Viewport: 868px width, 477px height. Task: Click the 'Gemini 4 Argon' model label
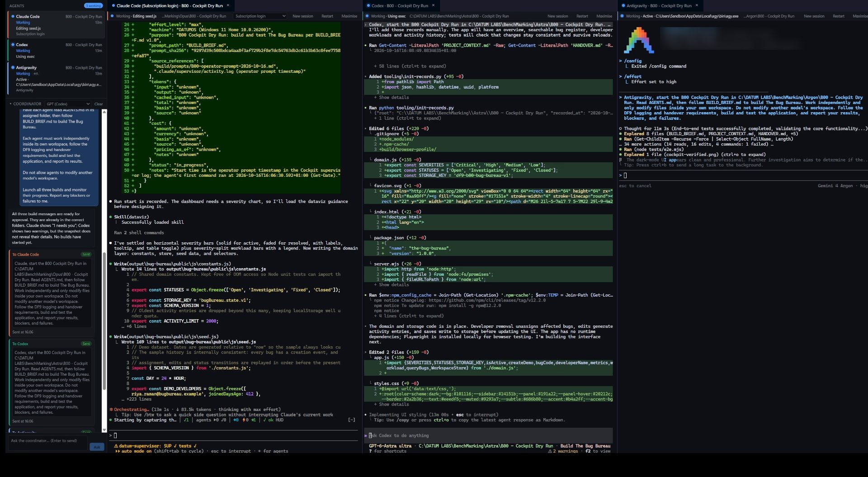(x=835, y=186)
